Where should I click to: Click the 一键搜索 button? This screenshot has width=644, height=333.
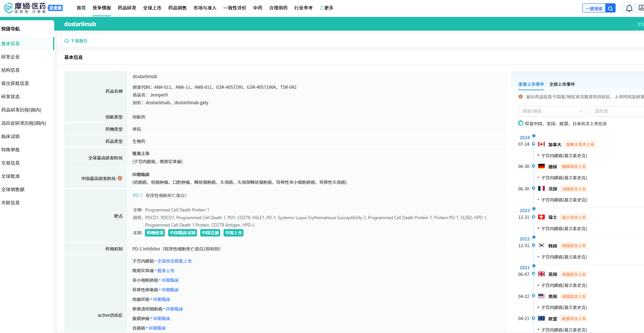click(594, 8)
